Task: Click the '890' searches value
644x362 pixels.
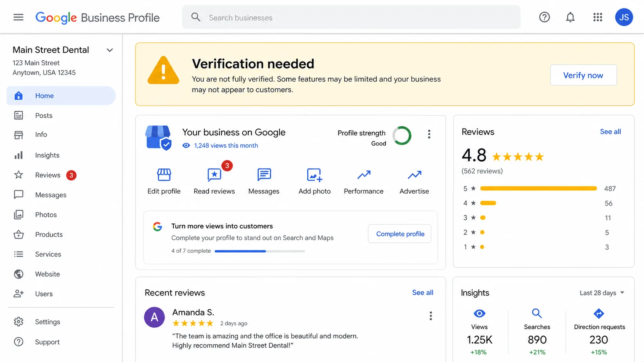Action: (537, 340)
